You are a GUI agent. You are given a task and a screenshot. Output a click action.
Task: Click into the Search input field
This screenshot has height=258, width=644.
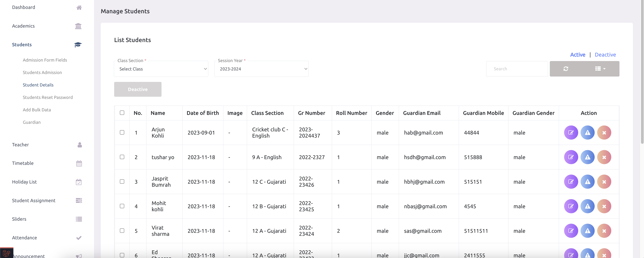click(517, 69)
